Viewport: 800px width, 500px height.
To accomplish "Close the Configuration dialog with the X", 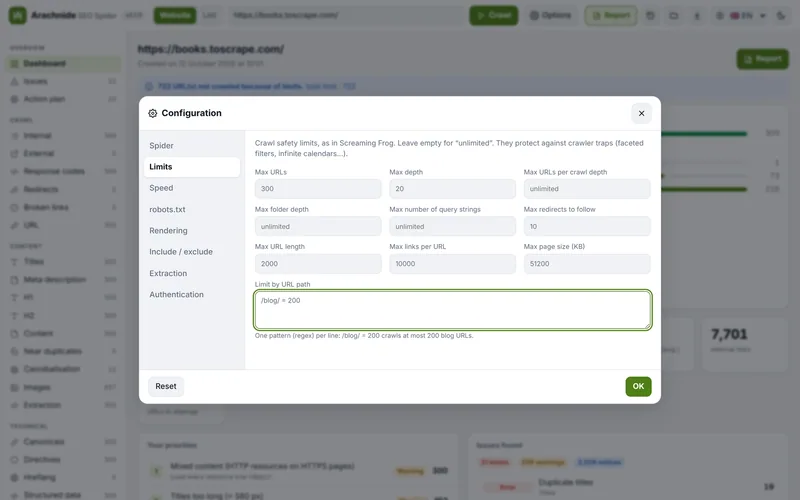I will 641,113.
